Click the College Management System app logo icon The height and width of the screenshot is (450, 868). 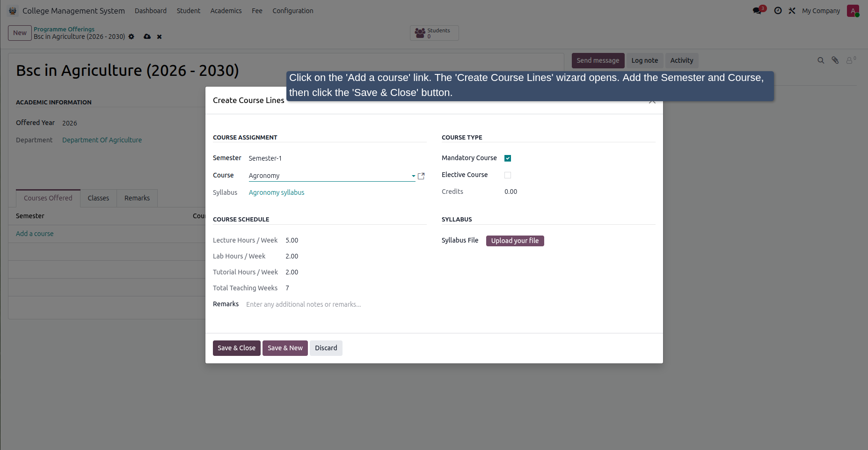[x=13, y=11]
